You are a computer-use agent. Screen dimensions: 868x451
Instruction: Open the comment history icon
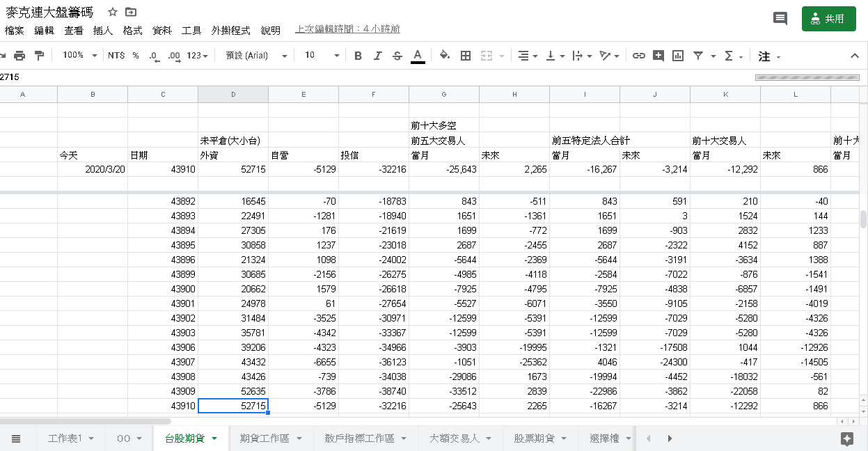click(x=780, y=19)
